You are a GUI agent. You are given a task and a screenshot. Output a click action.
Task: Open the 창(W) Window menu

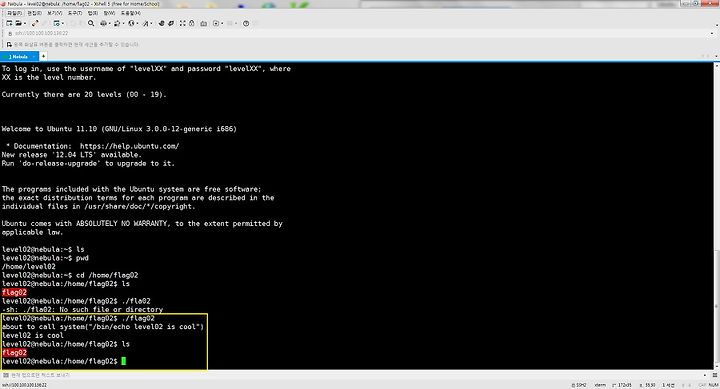pyautogui.click(x=109, y=13)
